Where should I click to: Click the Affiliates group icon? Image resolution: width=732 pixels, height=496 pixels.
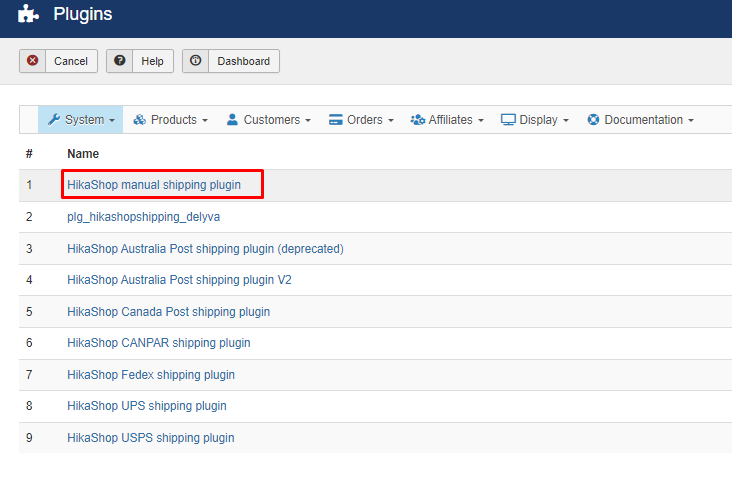click(x=417, y=120)
